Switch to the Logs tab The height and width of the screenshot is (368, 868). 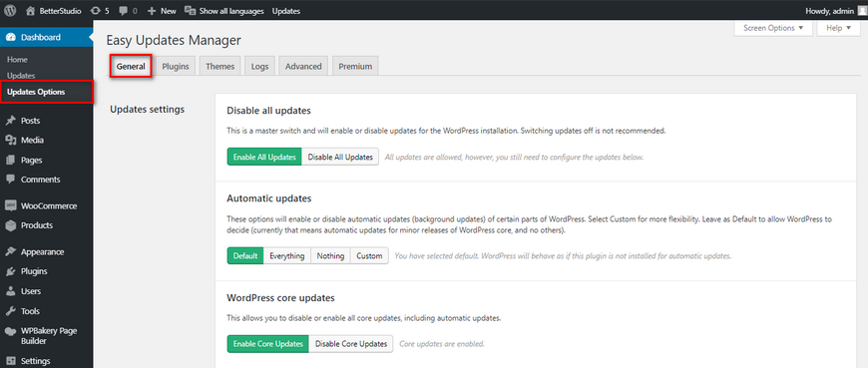point(259,67)
